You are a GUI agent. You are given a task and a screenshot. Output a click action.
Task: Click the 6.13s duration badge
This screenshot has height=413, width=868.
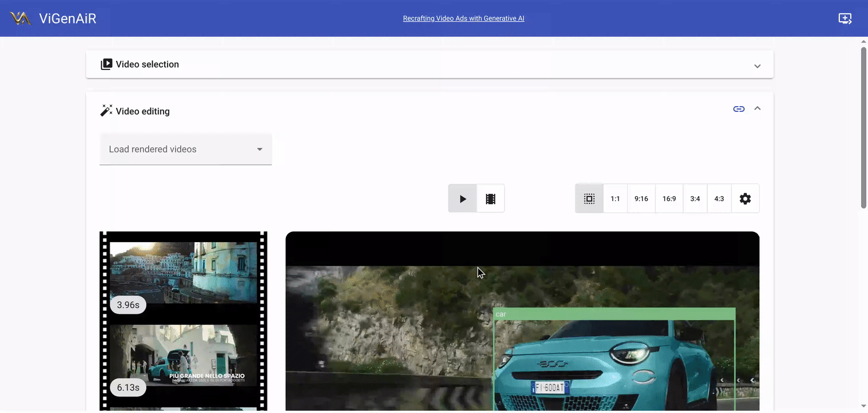(128, 387)
